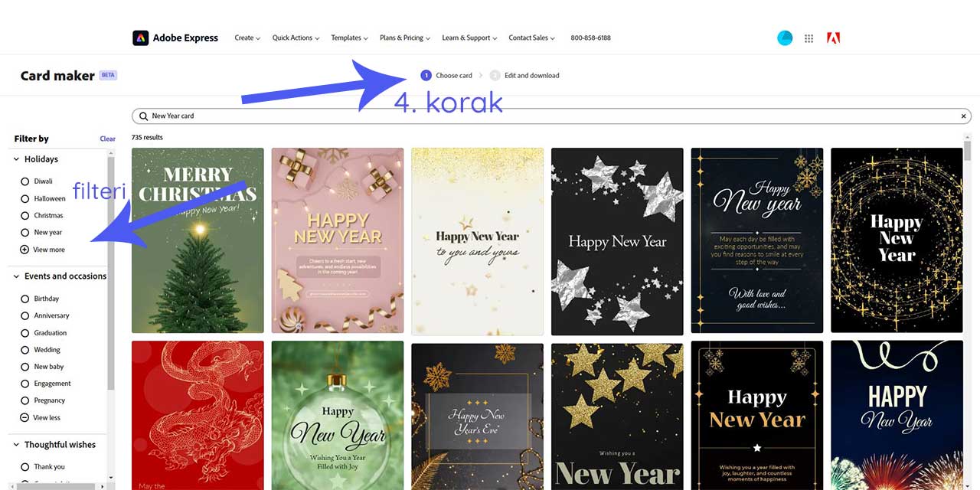Open the Templates dropdown menu
Screen dimensions: 980x490
point(349,38)
